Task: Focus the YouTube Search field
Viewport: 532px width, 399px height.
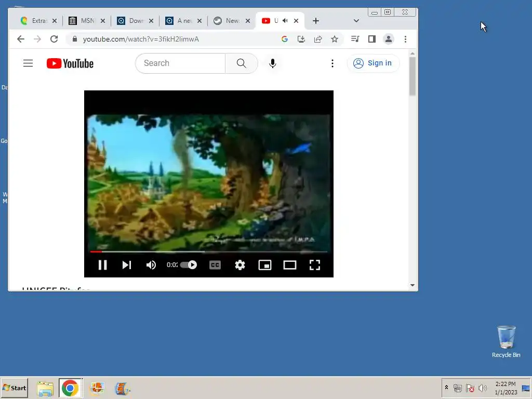Action: (180, 63)
